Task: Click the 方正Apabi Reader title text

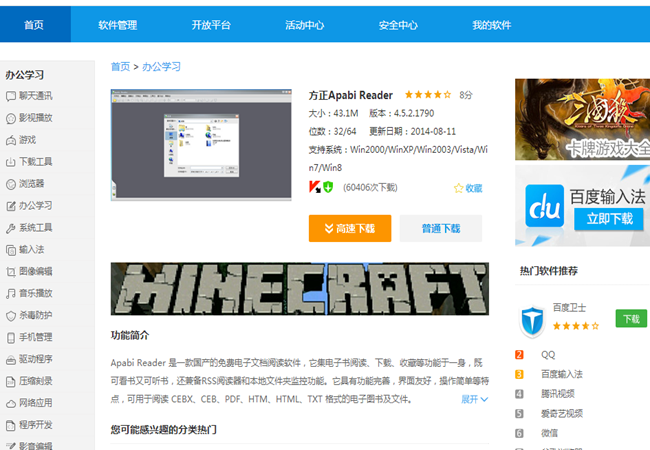Action: 350,95
